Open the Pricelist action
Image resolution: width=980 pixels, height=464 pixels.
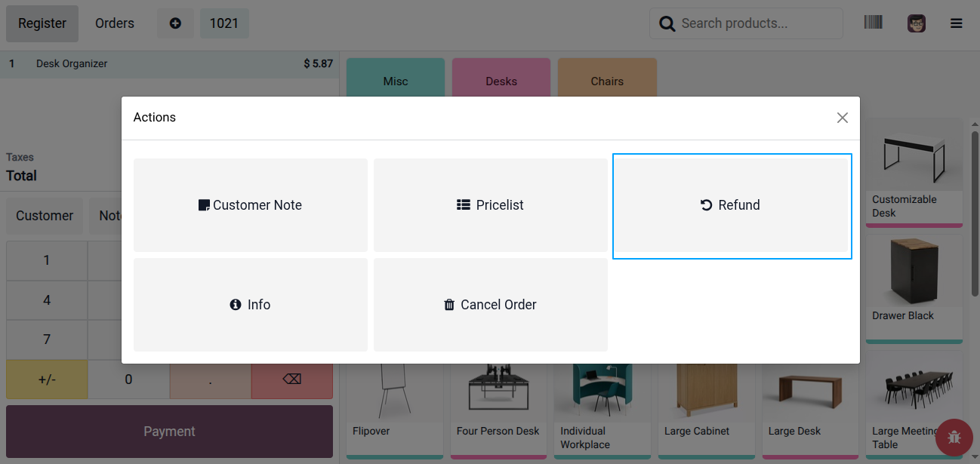tap(491, 205)
